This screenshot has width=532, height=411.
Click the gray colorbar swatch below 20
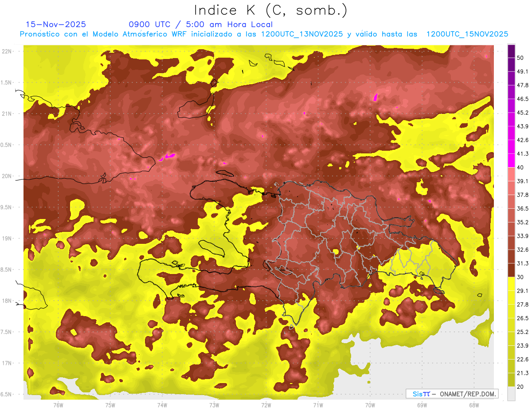pyautogui.click(x=511, y=394)
